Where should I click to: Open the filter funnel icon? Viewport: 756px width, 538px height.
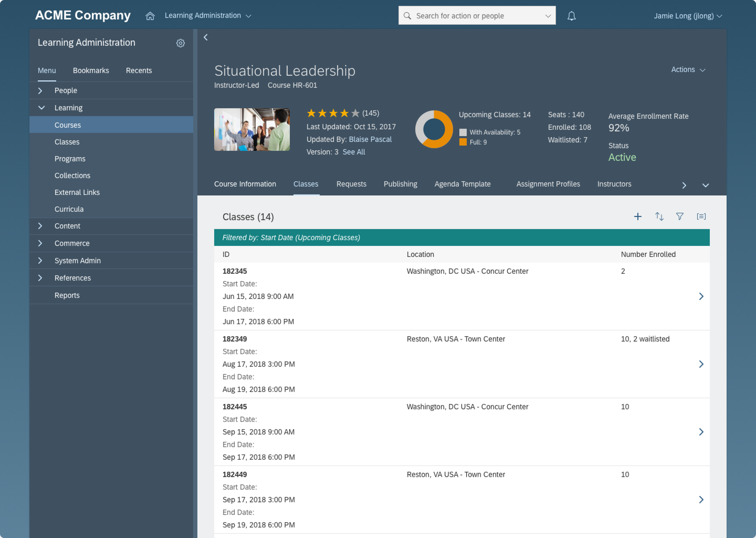pyautogui.click(x=679, y=217)
